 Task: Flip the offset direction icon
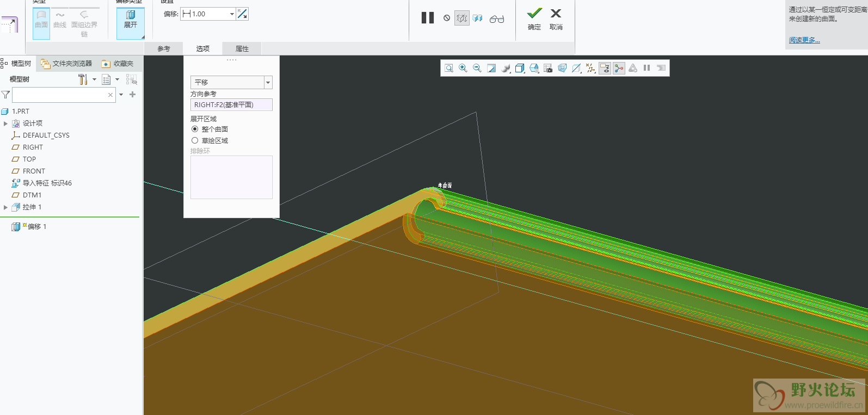[x=242, y=14]
